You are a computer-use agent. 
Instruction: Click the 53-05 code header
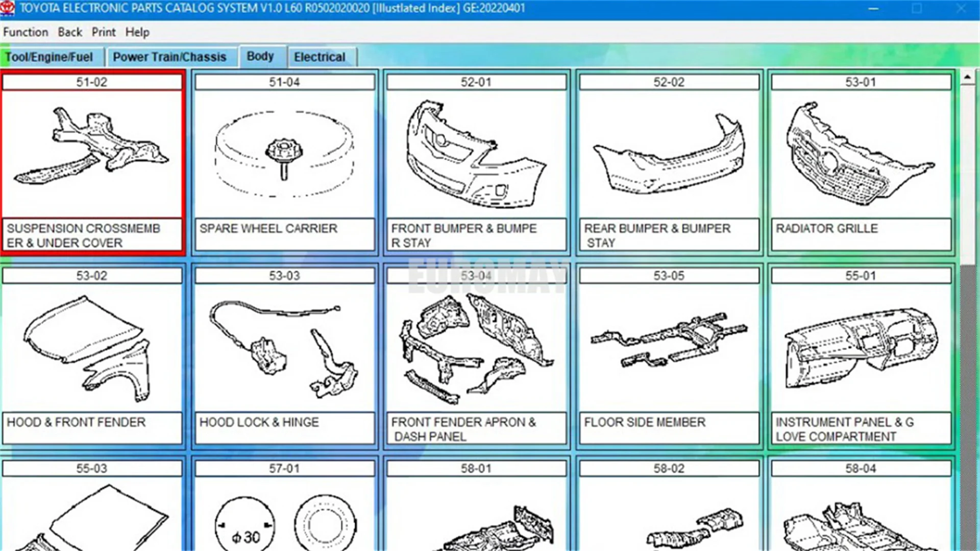[669, 276]
